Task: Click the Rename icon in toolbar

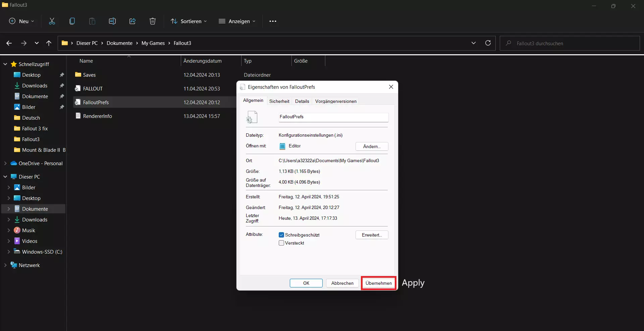Action: 112,21
